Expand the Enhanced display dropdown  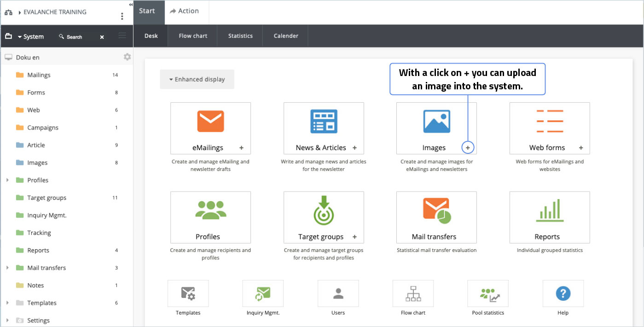(x=197, y=79)
